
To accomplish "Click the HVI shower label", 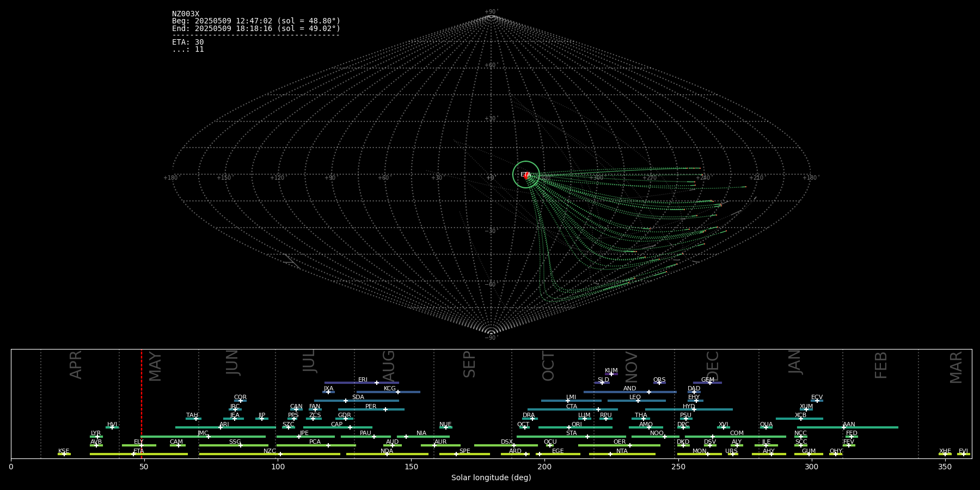I will (112, 424).
